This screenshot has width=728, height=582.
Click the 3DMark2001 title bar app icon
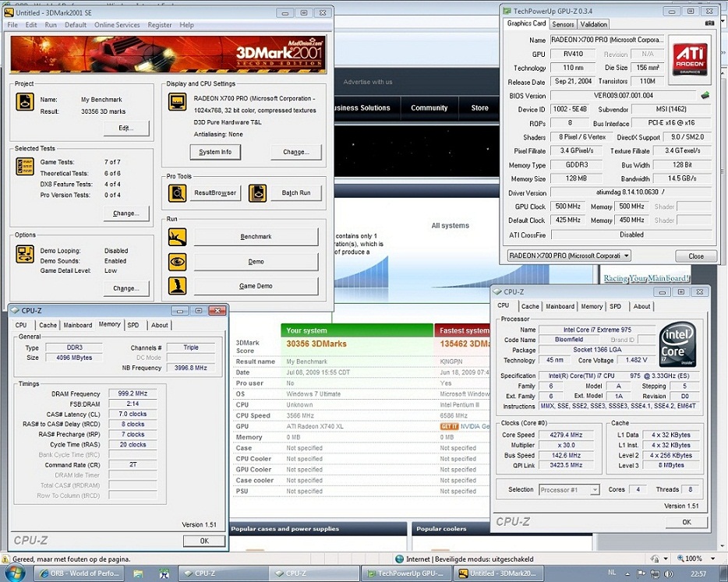(9, 12)
